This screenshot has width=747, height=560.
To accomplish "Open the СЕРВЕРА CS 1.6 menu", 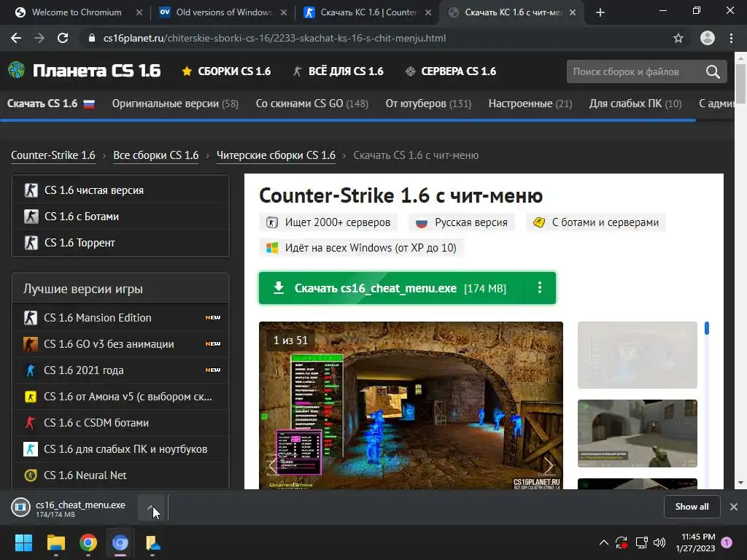I will pyautogui.click(x=451, y=71).
